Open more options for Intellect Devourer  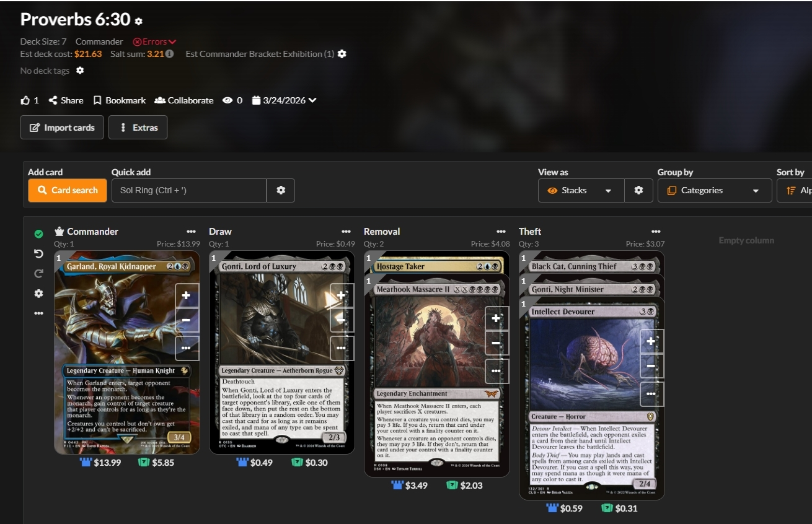pyautogui.click(x=651, y=394)
